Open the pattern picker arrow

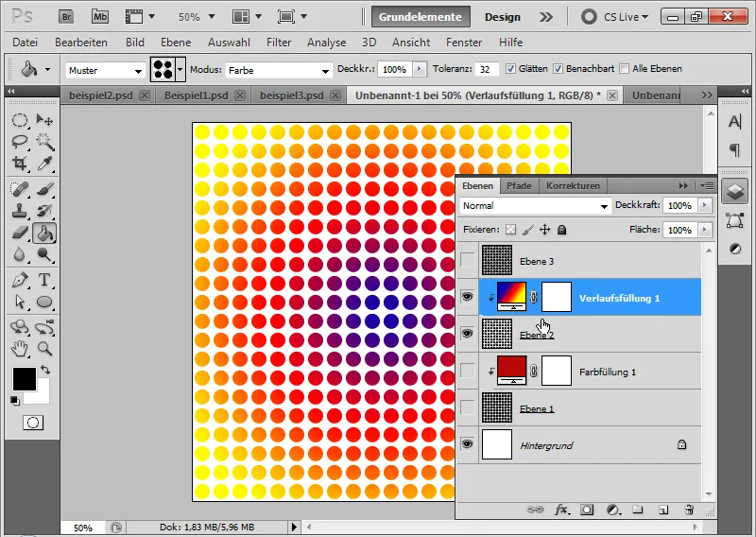(180, 70)
